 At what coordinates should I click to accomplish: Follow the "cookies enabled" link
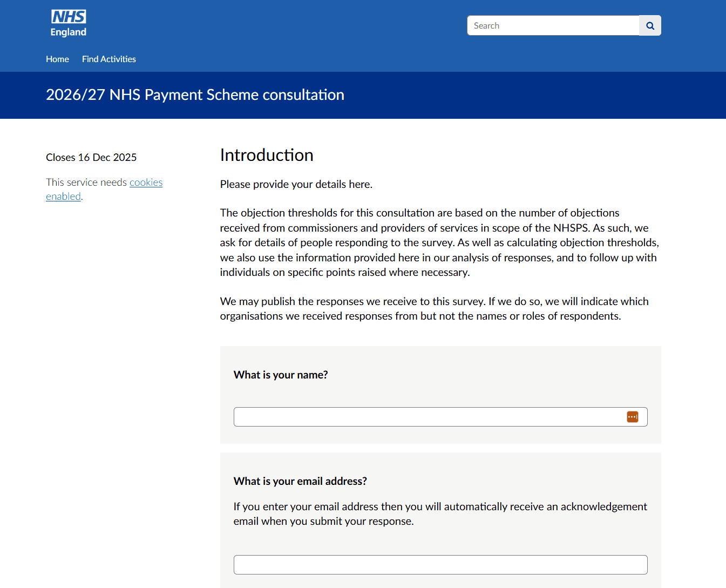click(146, 183)
